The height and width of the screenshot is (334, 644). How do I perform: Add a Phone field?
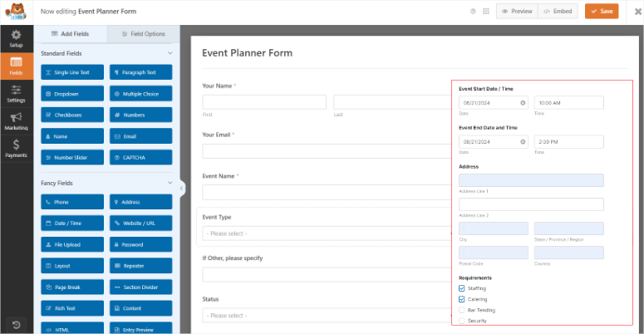pos(72,202)
